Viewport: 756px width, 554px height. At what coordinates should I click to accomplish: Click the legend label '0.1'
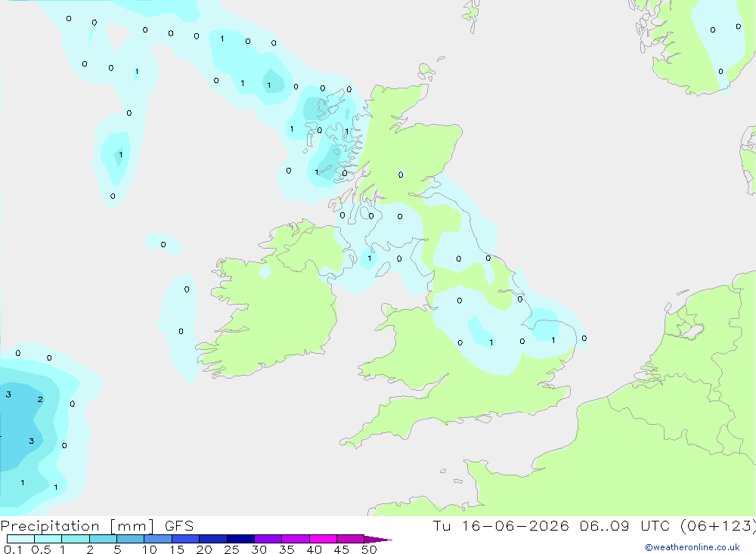tap(13, 549)
